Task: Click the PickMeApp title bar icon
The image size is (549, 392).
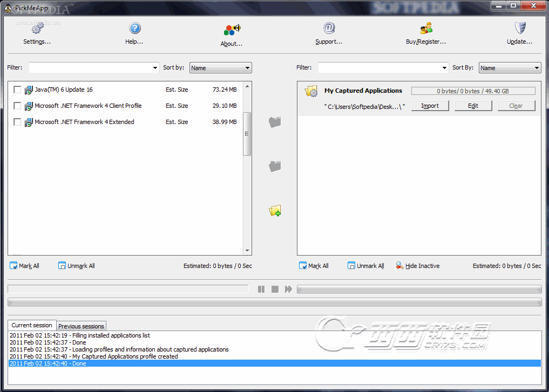Action: point(8,8)
